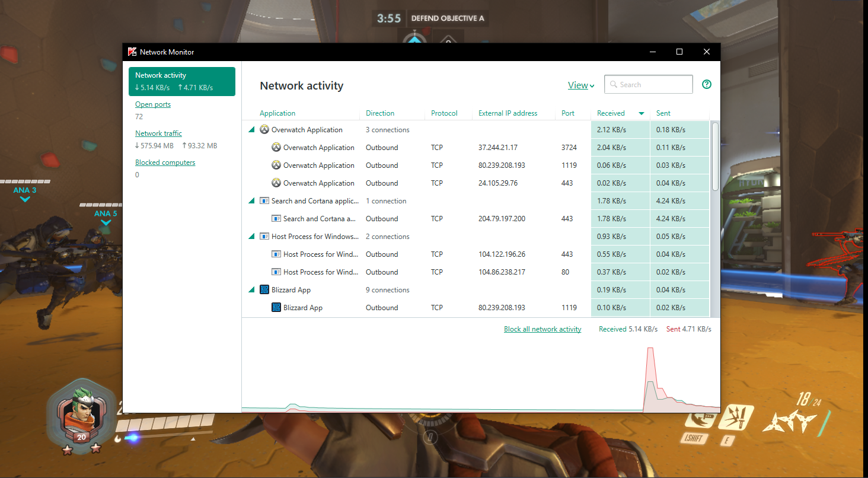Click the green help question mark icon
Image resolution: width=868 pixels, height=478 pixels.
pyautogui.click(x=706, y=84)
